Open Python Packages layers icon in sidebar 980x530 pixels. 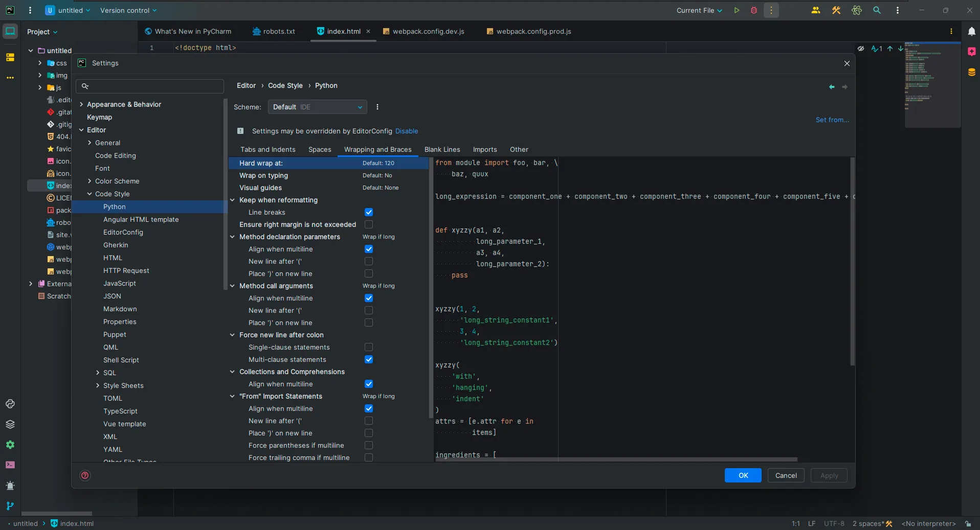pos(10,424)
